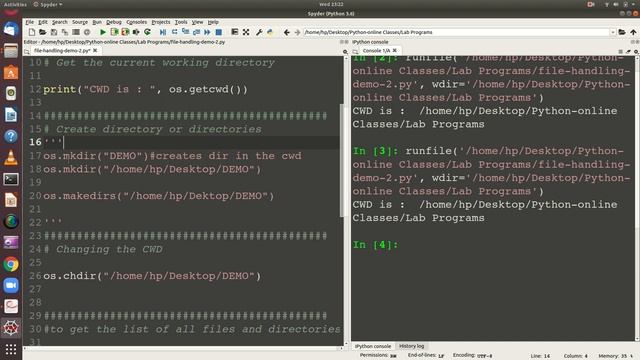Open the Edit menu

pyautogui.click(x=43, y=22)
